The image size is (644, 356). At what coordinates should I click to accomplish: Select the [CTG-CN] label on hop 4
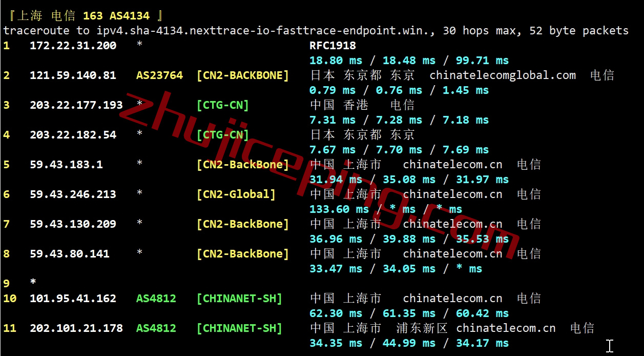[223, 135]
